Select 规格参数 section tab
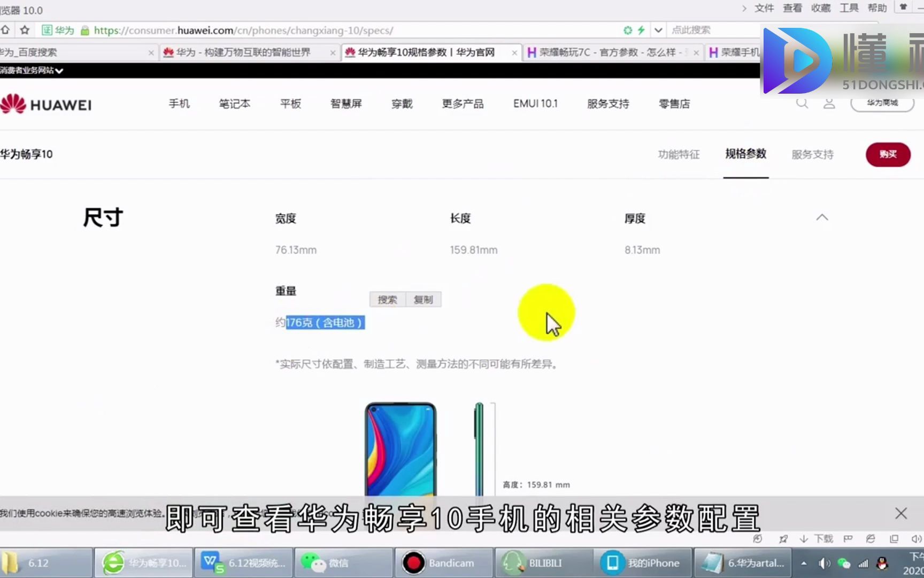Screen dimensions: 924x578 [746, 154]
